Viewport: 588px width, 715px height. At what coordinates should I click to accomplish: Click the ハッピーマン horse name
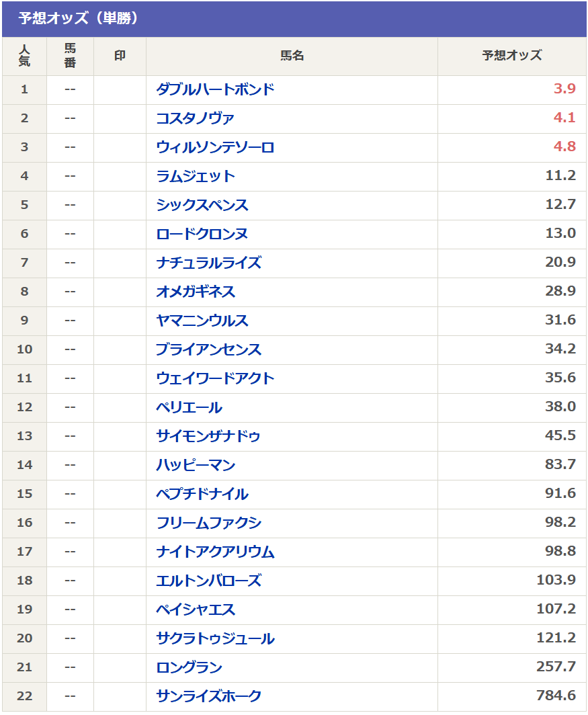coord(196,465)
